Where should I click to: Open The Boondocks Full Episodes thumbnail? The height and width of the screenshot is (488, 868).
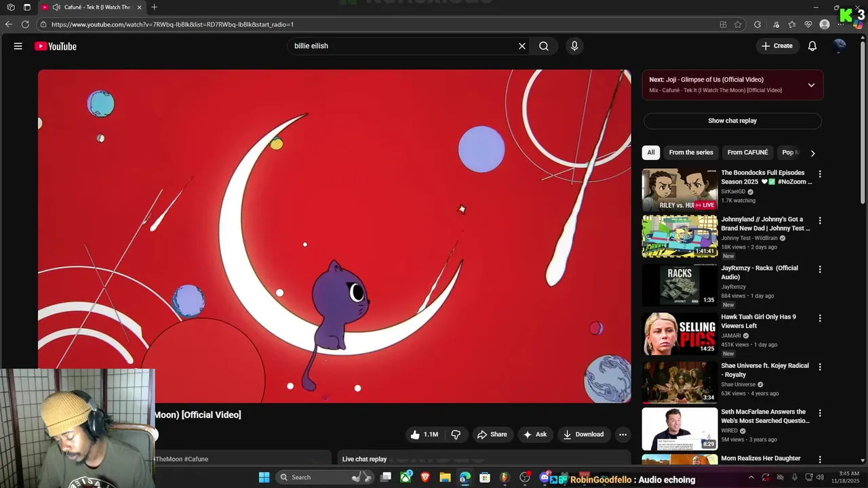[x=679, y=190]
